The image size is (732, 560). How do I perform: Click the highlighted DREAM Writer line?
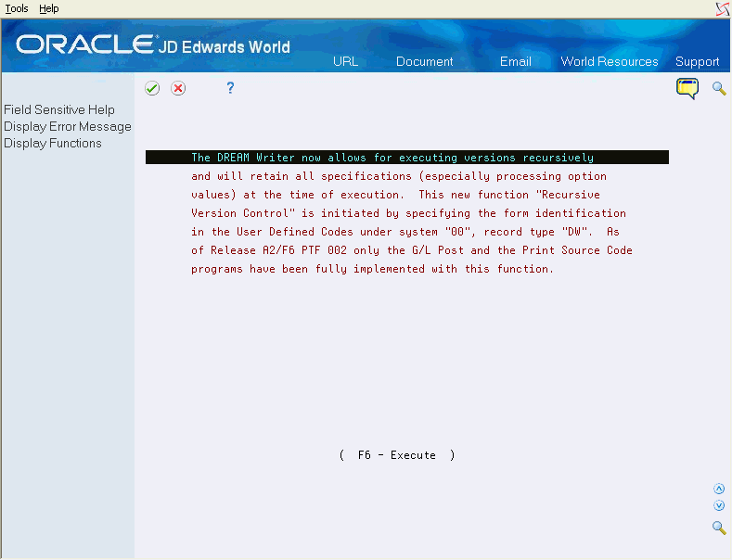pyautogui.click(x=407, y=158)
